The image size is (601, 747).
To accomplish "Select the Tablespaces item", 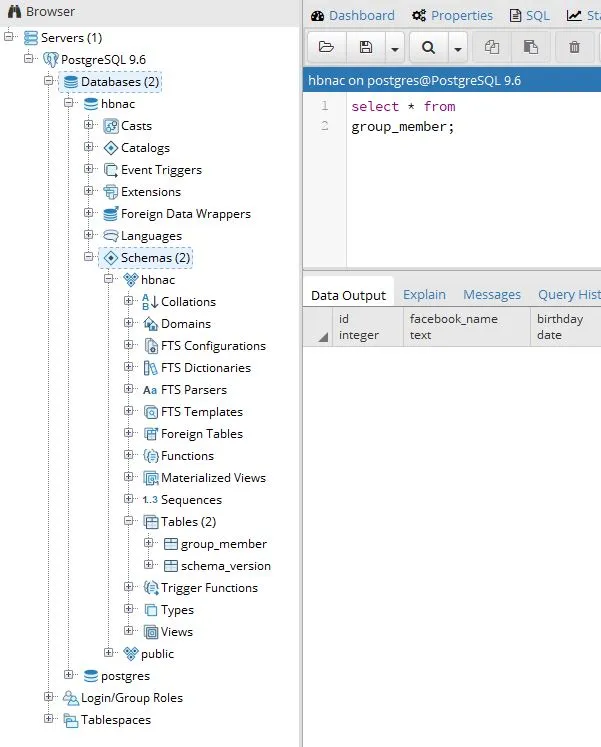I will pos(116,720).
